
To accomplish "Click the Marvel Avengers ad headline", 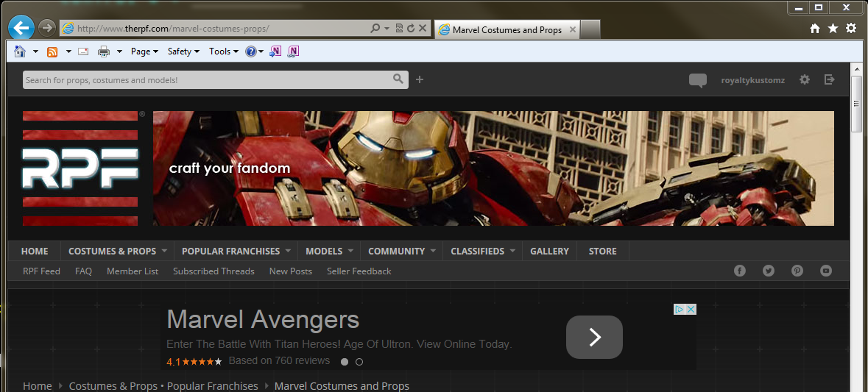I will click(x=263, y=320).
